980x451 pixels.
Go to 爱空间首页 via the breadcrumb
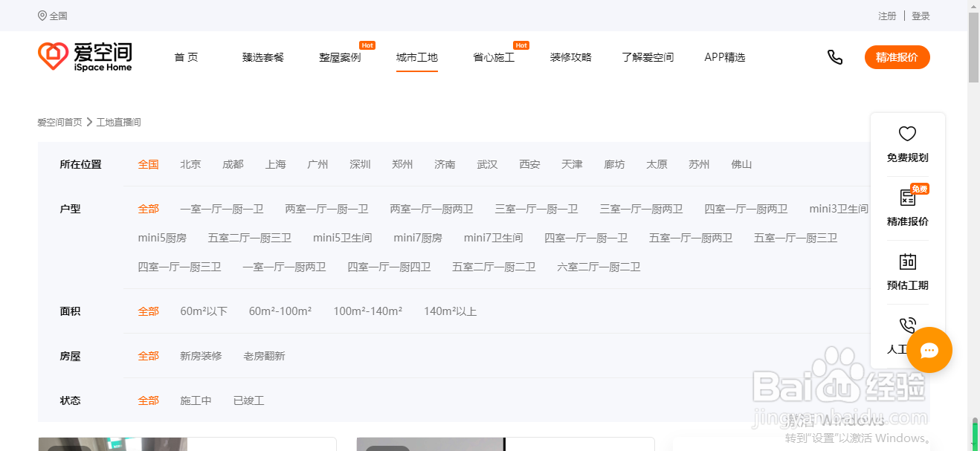[59, 122]
